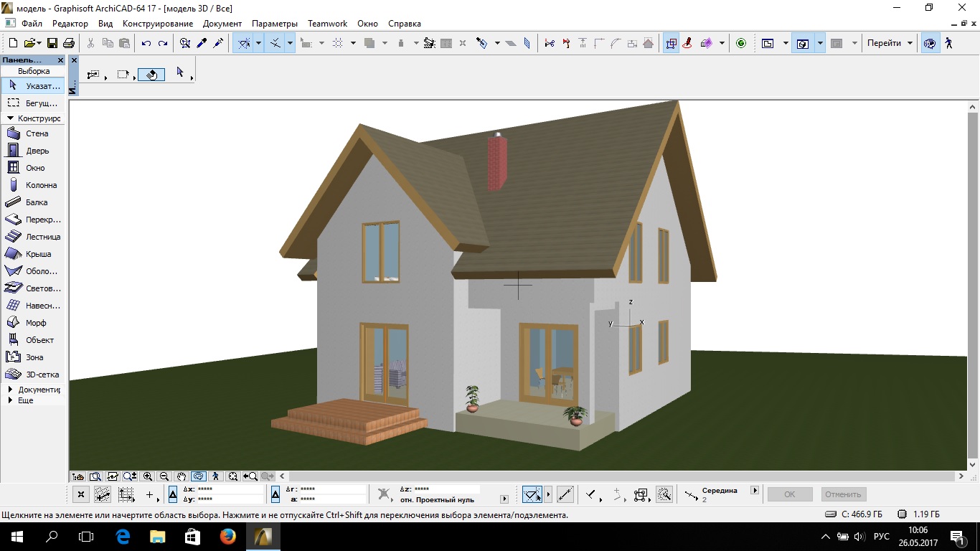Screen dimensions: 980x551
Task: Click the zoom in magnifier below viewport
Action: [148, 476]
